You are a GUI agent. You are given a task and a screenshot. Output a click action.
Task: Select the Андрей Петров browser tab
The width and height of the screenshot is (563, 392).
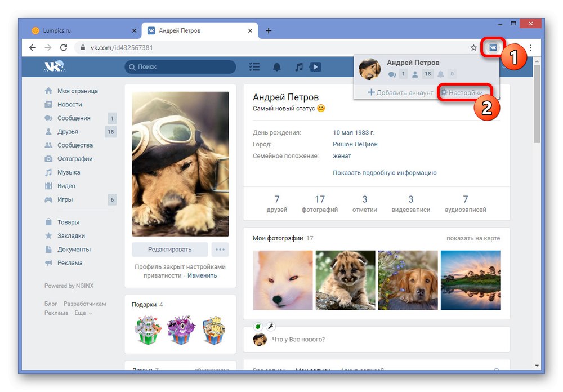tap(199, 30)
